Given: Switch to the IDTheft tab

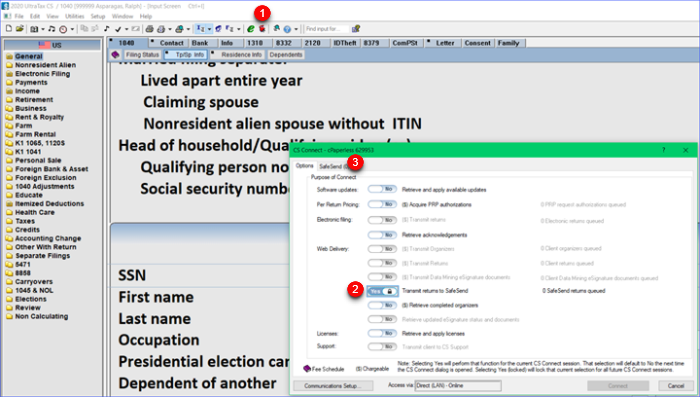Looking at the screenshot, I should [x=345, y=43].
